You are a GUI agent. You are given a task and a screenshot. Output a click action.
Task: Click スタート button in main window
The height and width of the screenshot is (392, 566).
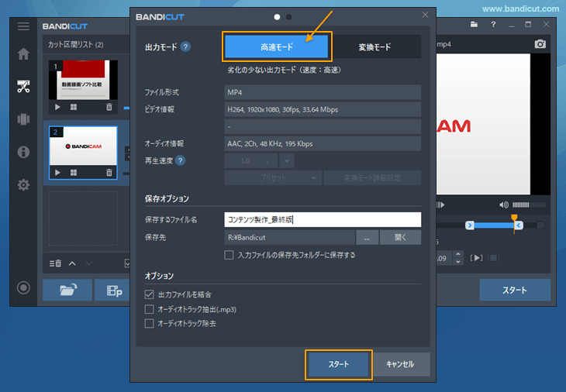[515, 290]
